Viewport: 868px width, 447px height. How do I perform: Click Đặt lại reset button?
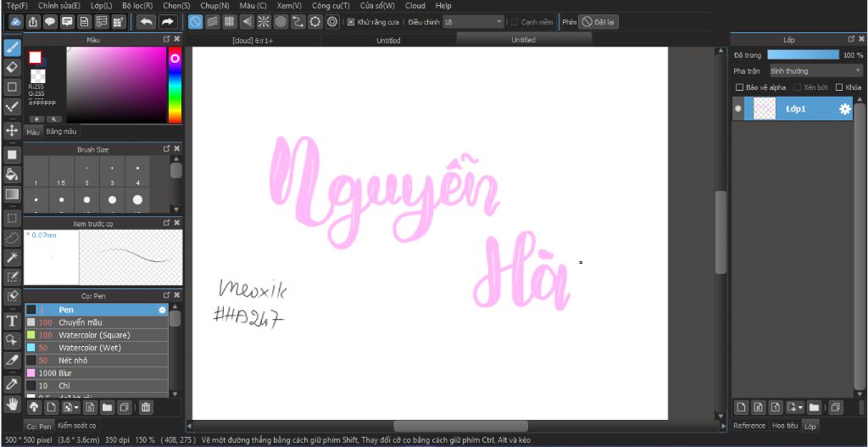tap(598, 22)
